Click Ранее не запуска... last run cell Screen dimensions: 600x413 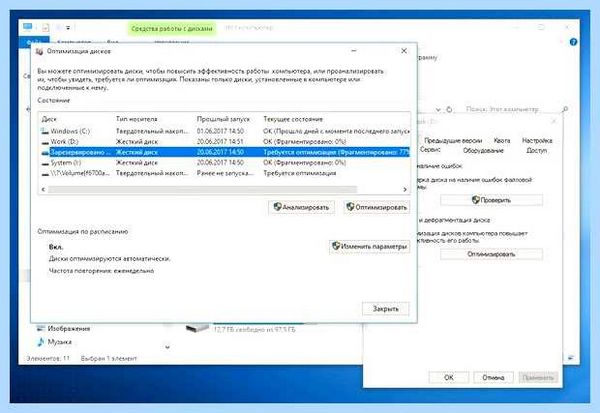click(225, 173)
